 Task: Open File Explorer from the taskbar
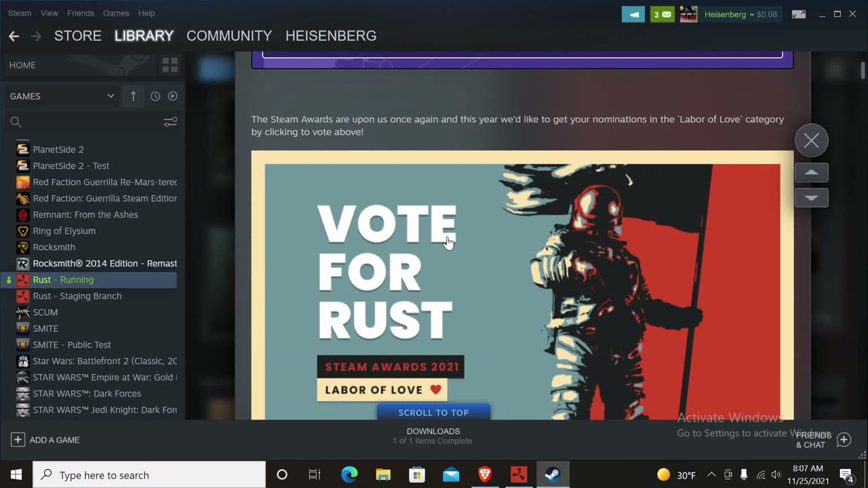pos(383,475)
